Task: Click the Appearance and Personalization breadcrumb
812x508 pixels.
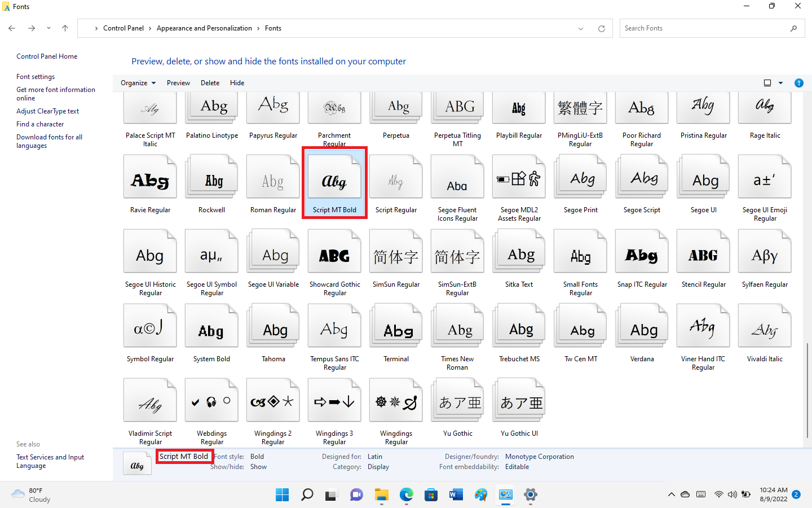Action: pyautogui.click(x=204, y=28)
